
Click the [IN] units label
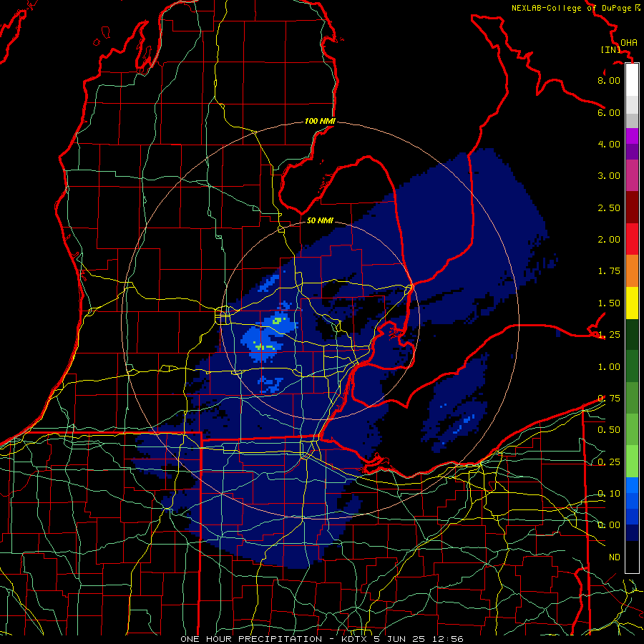pos(611,49)
